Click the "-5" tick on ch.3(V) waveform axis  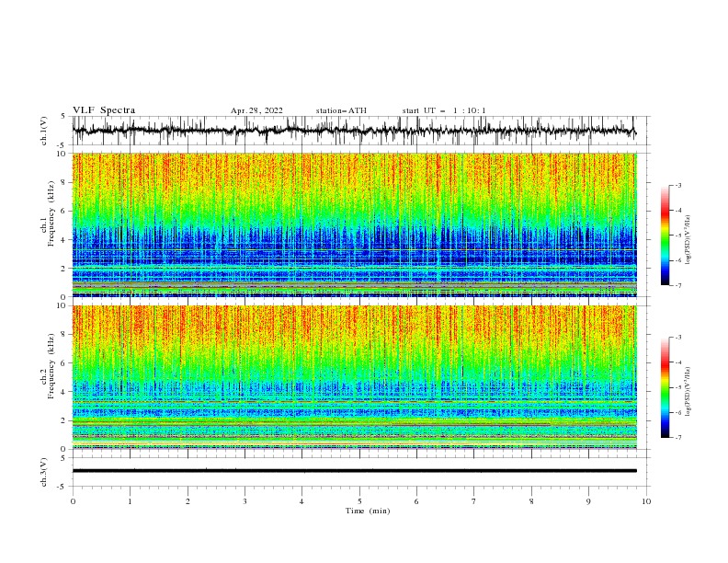62,487
